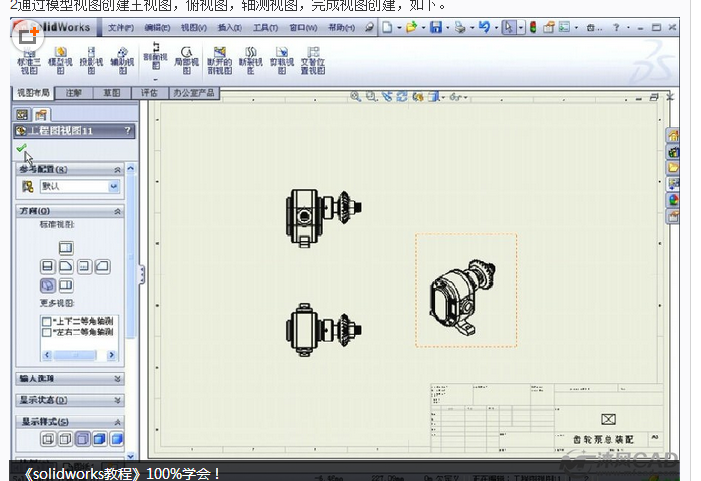The width and height of the screenshot is (701, 481).
Task: Select the highlighted Hidden Lines Removed style
Action: [x=82, y=439]
